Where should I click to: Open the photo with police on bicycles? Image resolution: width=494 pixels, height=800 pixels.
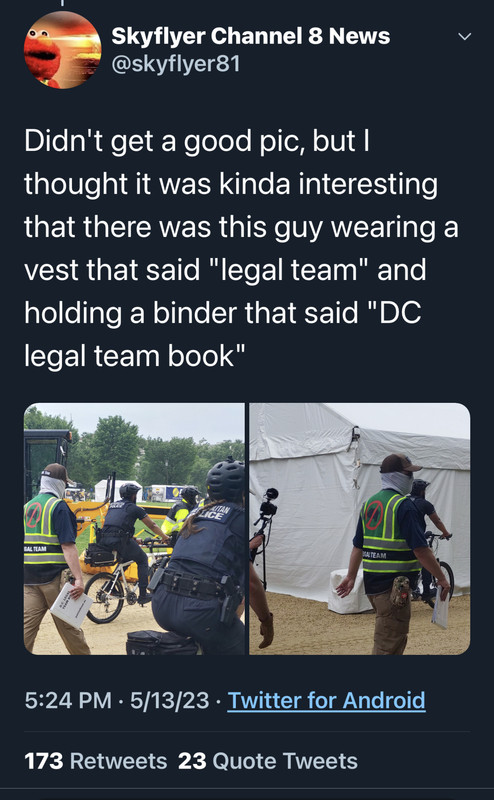(x=134, y=529)
